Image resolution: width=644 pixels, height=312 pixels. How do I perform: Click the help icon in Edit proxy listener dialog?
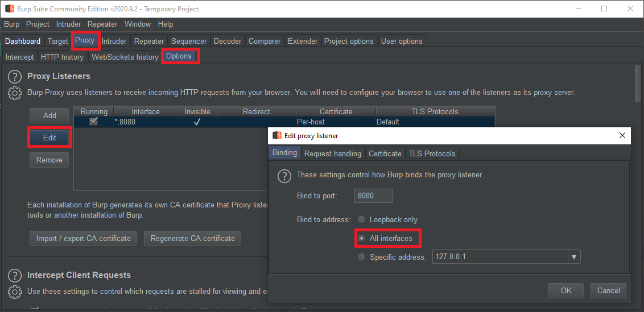(x=284, y=176)
